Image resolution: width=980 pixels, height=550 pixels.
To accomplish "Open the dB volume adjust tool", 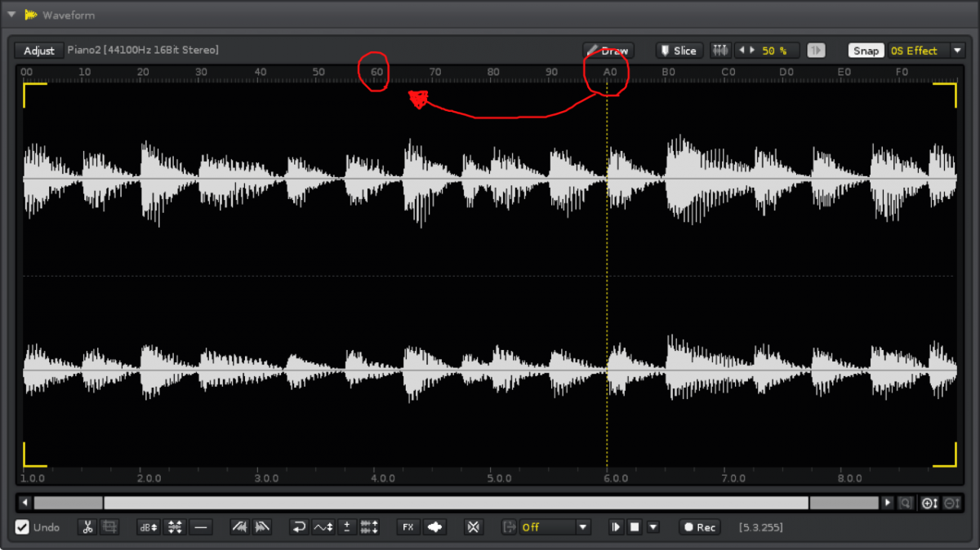I will (149, 527).
